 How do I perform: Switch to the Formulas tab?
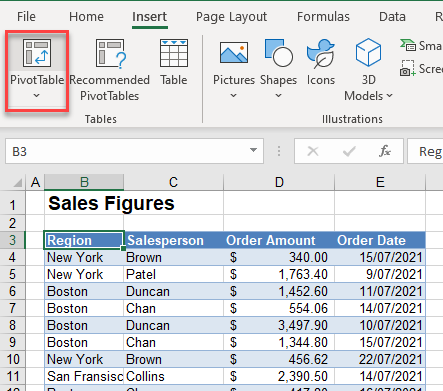pyautogui.click(x=323, y=17)
